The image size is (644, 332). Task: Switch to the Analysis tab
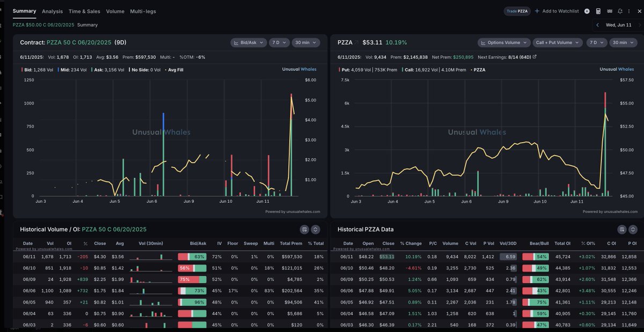(x=52, y=11)
